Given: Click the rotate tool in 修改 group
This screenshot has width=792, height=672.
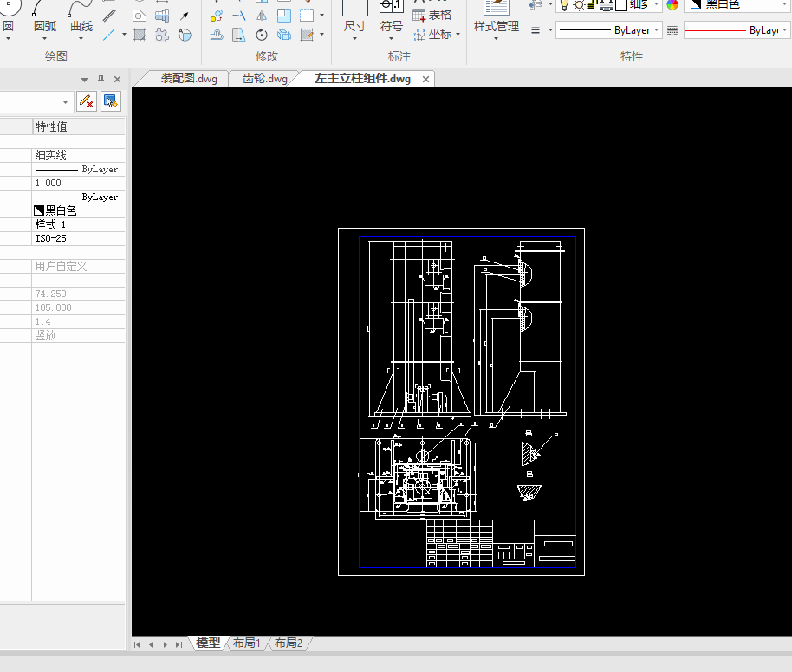Looking at the screenshot, I should pos(262,35).
